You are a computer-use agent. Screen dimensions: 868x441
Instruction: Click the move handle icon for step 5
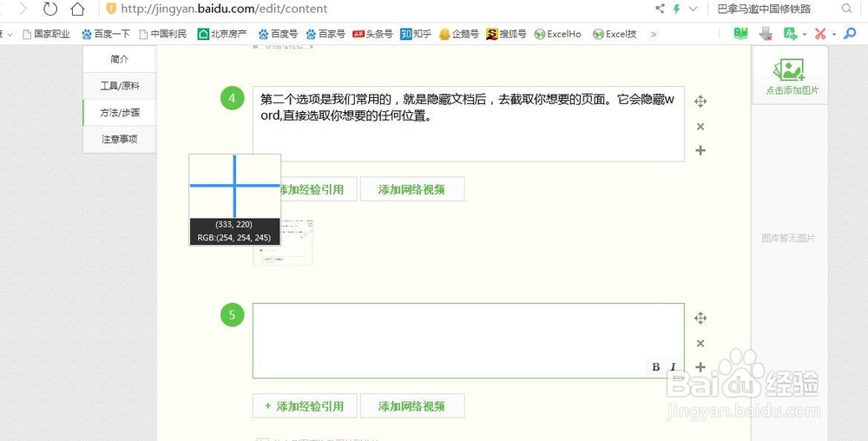pyautogui.click(x=700, y=318)
